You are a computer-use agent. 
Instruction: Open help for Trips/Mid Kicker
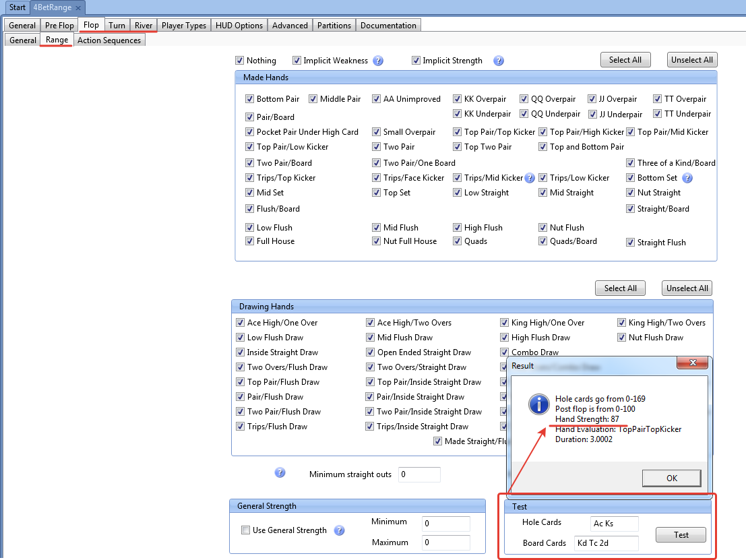tap(530, 178)
